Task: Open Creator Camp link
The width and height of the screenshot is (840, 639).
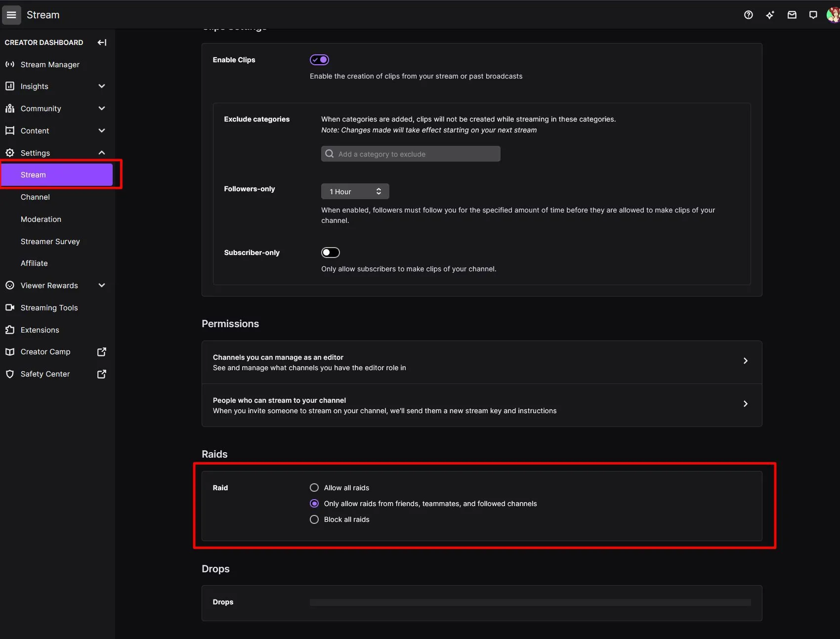Action: 45,352
